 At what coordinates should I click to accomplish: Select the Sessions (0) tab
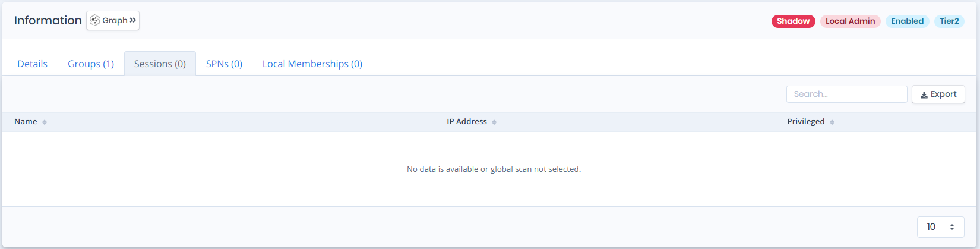click(x=160, y=64)
